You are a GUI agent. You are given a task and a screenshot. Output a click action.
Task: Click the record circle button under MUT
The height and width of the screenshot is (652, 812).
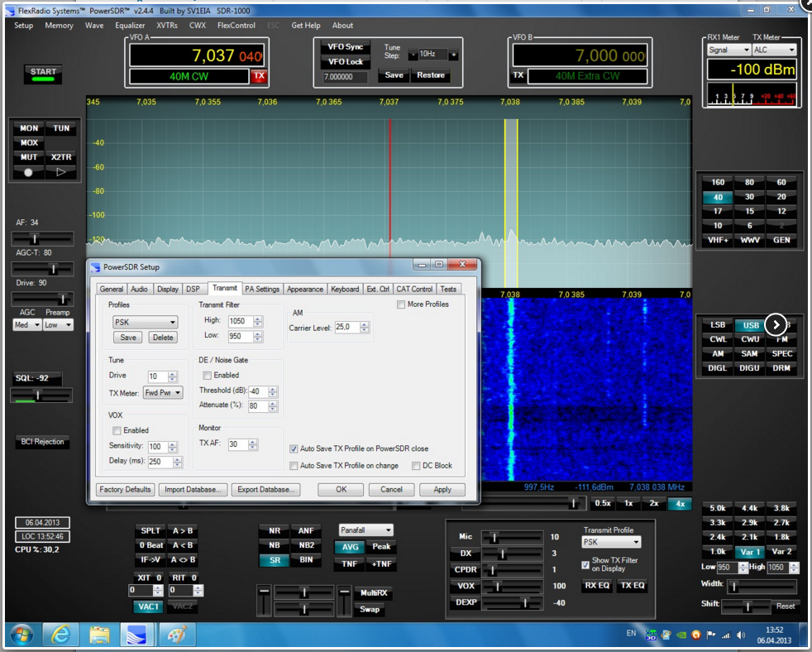click(x=29, y=172)
